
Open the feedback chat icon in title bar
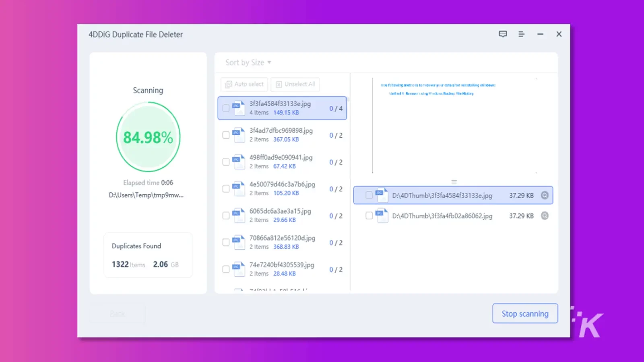[503, 34]
